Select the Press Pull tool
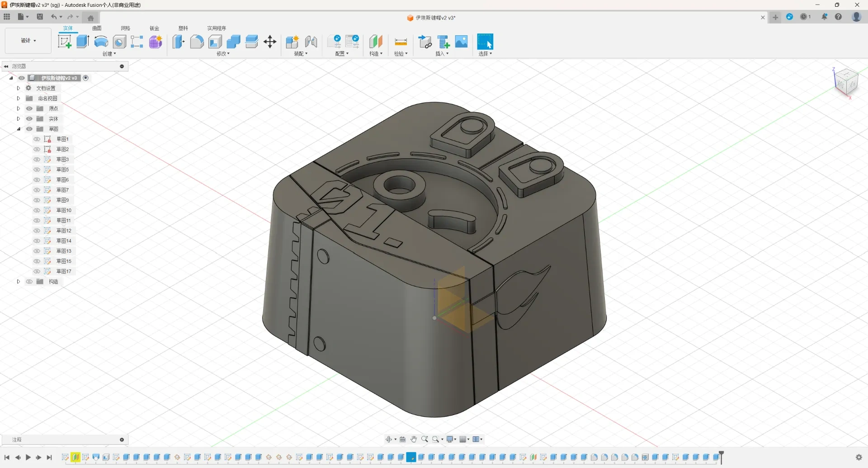Image resolution: width=868 pixels, height=468 pixels. pyautogui.click(x=179, y=42)
